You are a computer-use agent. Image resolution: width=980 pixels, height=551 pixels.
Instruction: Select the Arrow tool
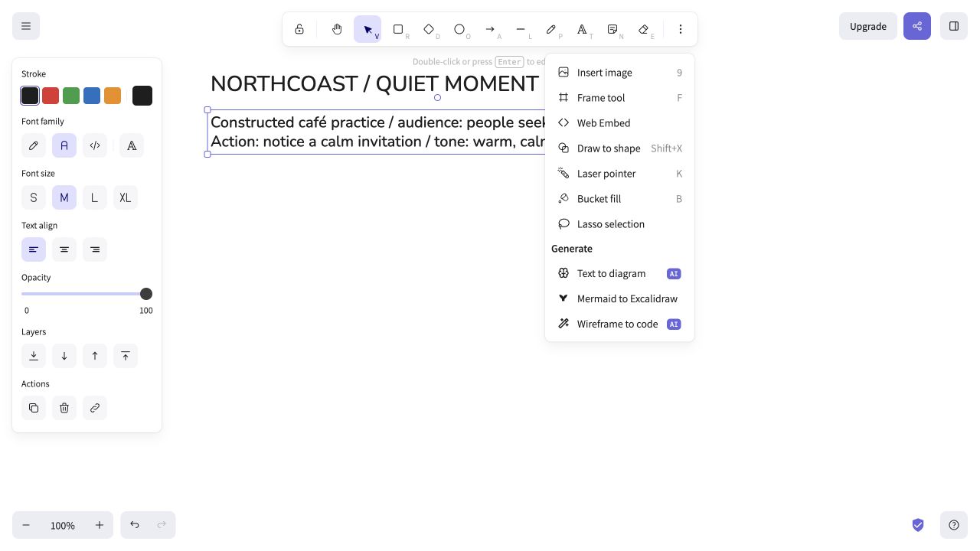click(490, 29)
